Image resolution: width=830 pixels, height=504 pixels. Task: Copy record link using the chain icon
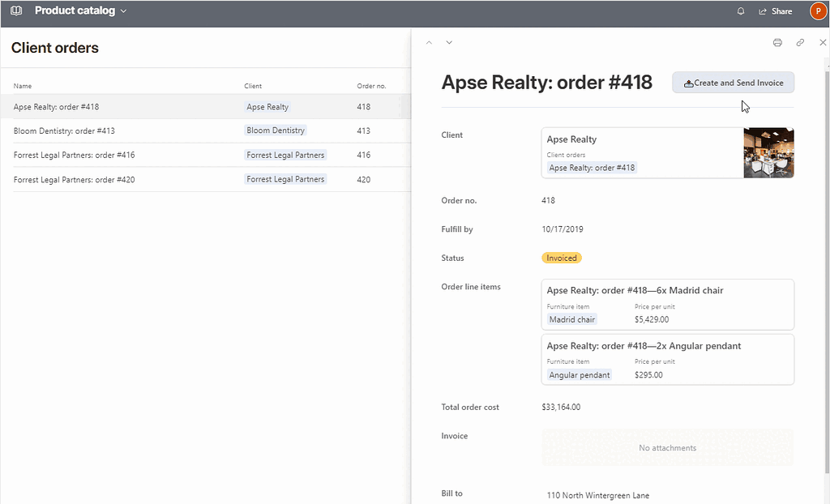point(800,42)
